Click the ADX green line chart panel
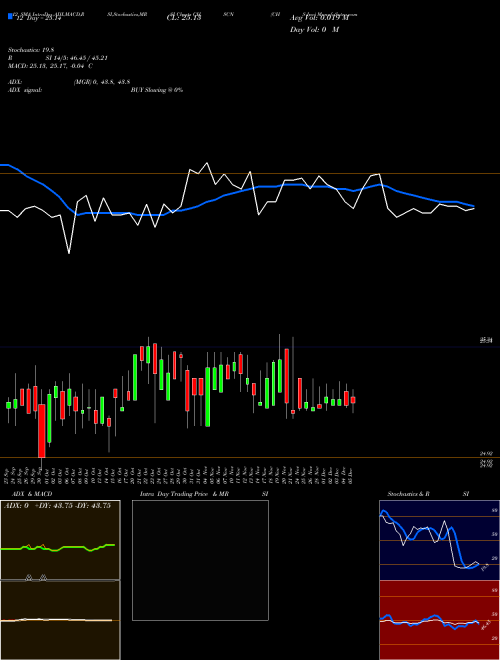The image size is (500, 660). 60,540
